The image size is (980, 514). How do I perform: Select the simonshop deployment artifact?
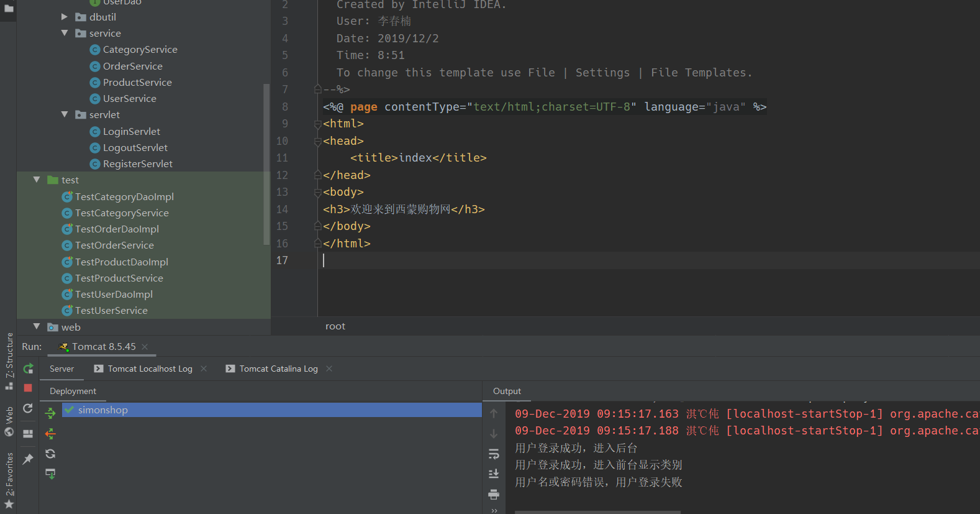(272, 410)
